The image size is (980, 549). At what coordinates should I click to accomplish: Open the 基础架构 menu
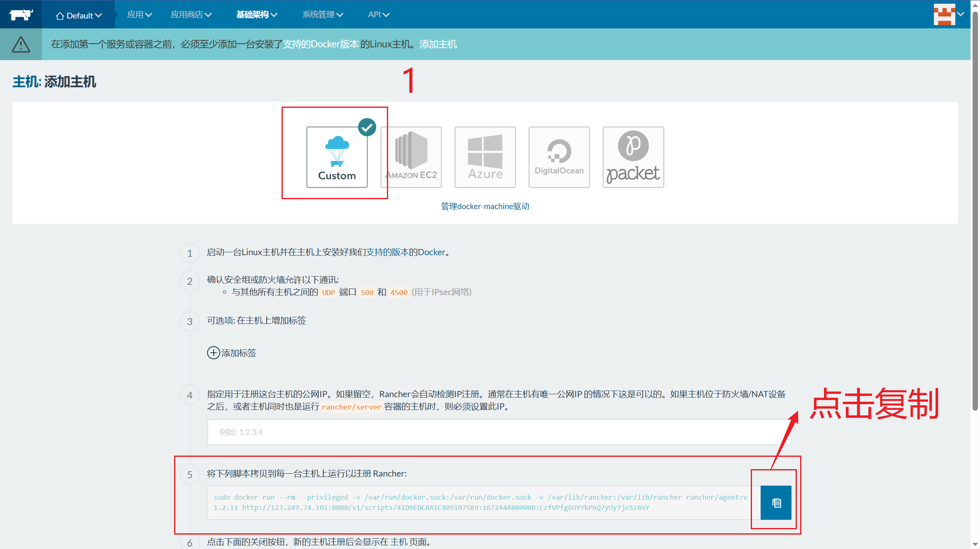(256, 15)
